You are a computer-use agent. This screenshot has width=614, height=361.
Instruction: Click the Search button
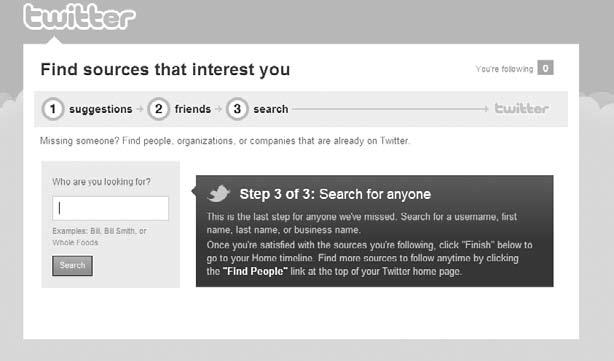tap(72, 265)
